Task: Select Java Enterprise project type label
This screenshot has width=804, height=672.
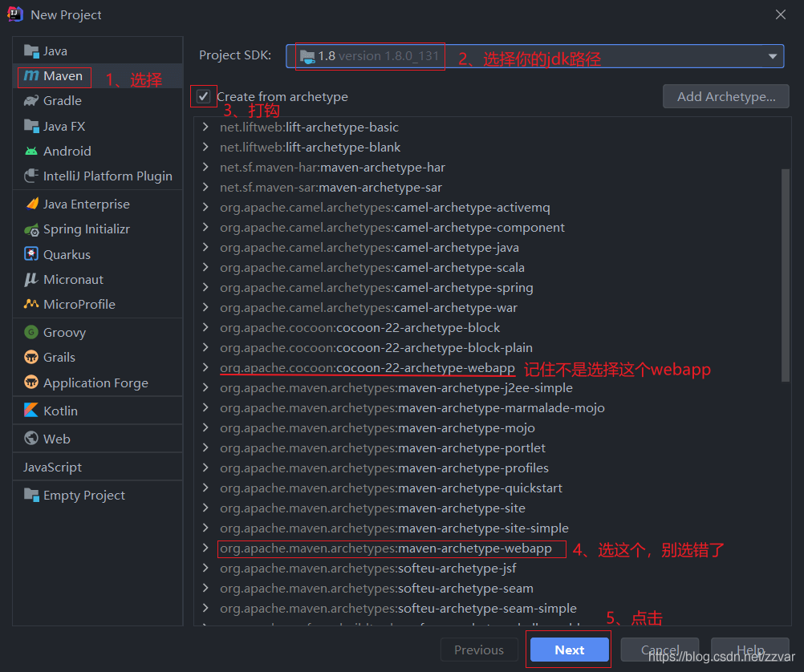Action: pos(86,204)
